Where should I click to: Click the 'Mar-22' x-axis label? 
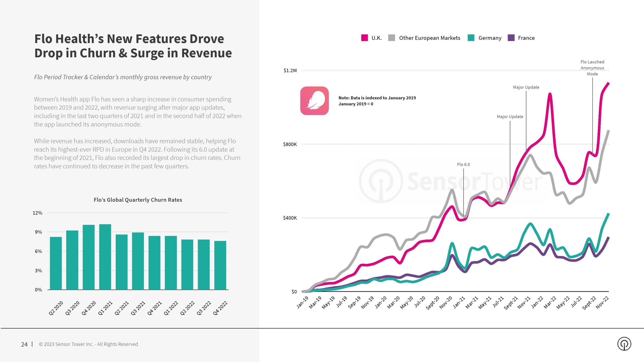pyautogui.click(x=550, y=302)
